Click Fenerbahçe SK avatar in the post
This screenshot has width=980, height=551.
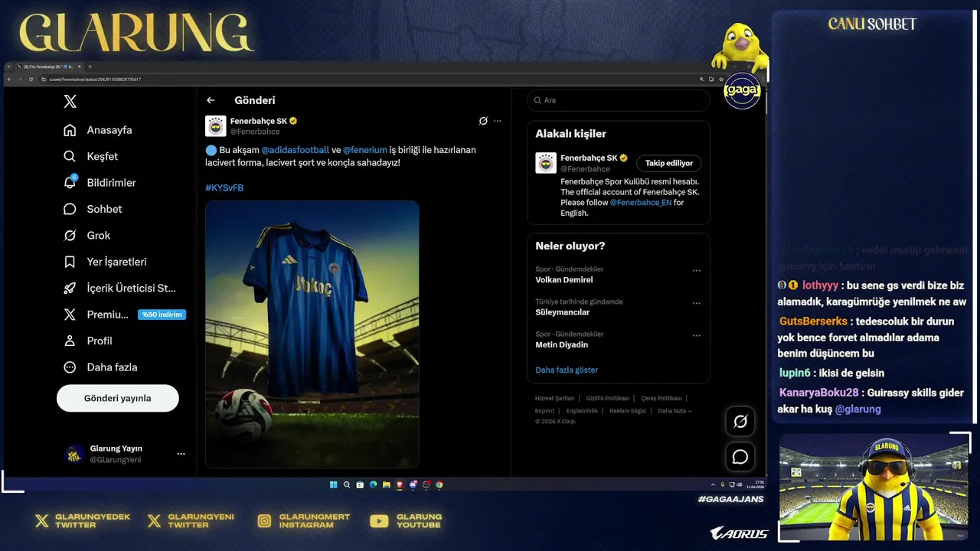point(216,126)
